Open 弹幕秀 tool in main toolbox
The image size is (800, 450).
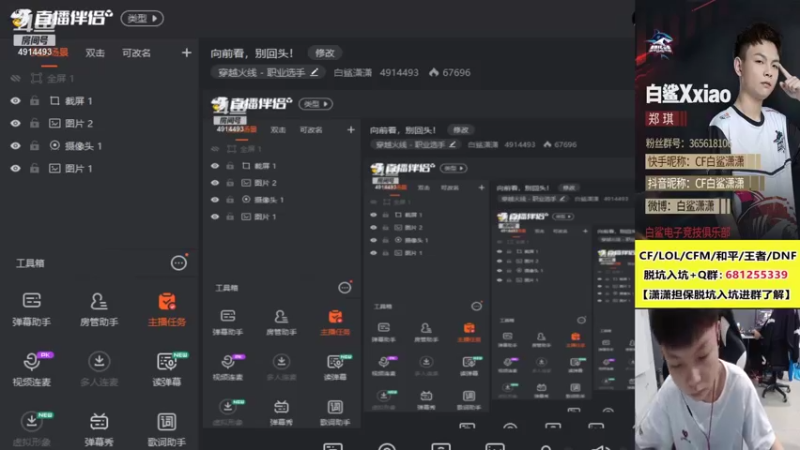99,429
